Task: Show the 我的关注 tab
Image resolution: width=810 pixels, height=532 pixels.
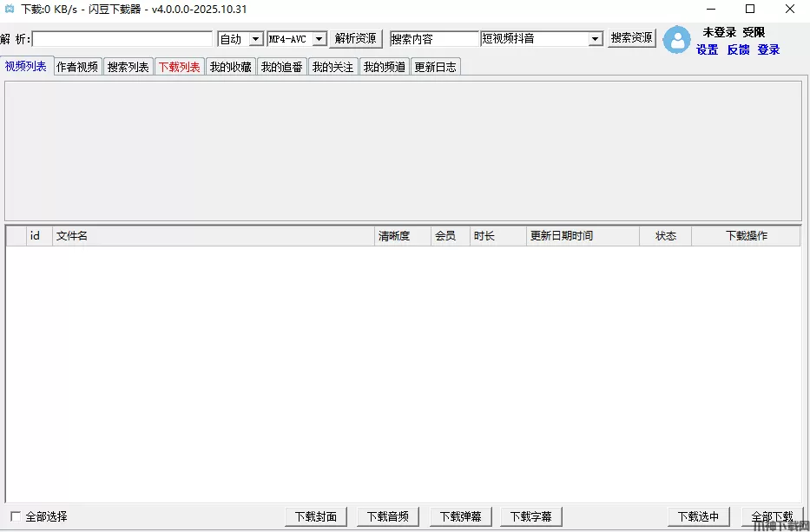Action: pos(333,67)
